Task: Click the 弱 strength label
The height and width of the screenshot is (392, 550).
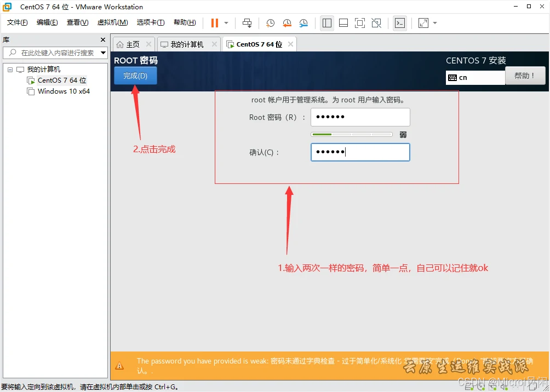Action: [403, 135]
